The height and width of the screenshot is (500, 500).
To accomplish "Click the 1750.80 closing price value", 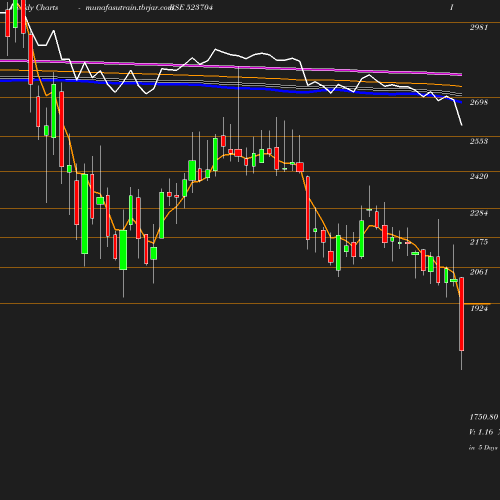I will click(x=484, y=417).
